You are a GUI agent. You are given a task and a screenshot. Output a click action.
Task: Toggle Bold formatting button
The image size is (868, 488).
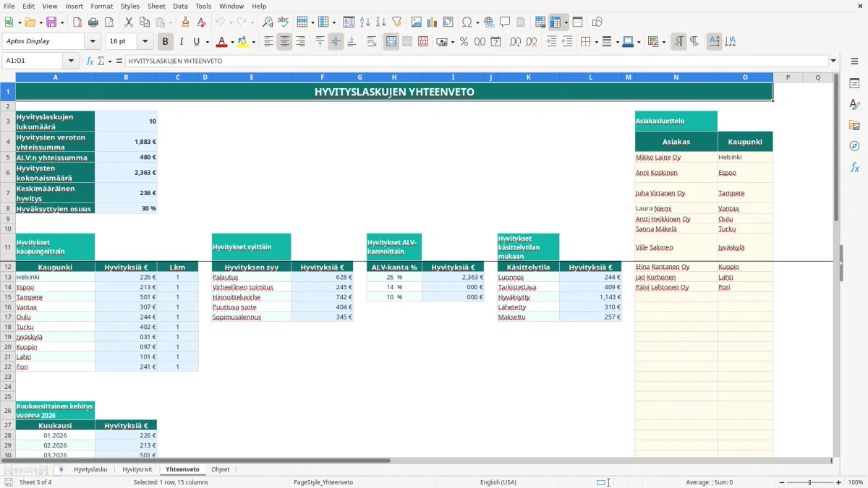(x=165, y=42)
